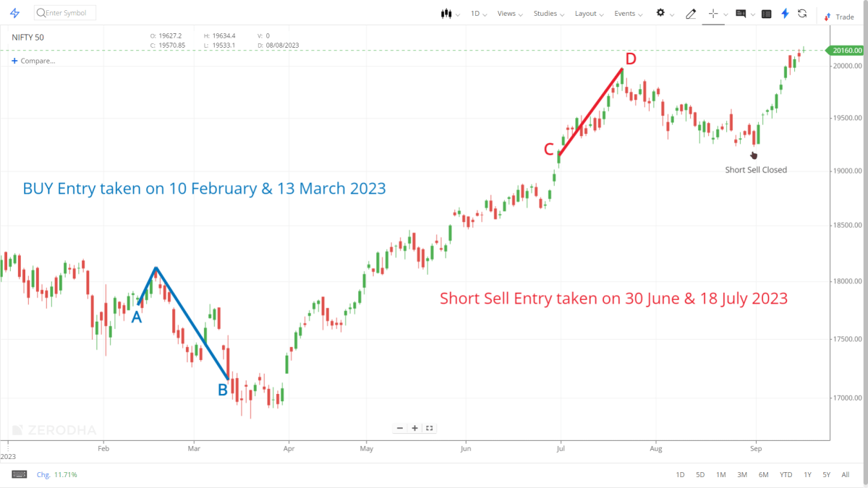This screenshot has width=868, height=488.
Task: Click the Compare link below NIFTY 50
Action: [33, 61]
